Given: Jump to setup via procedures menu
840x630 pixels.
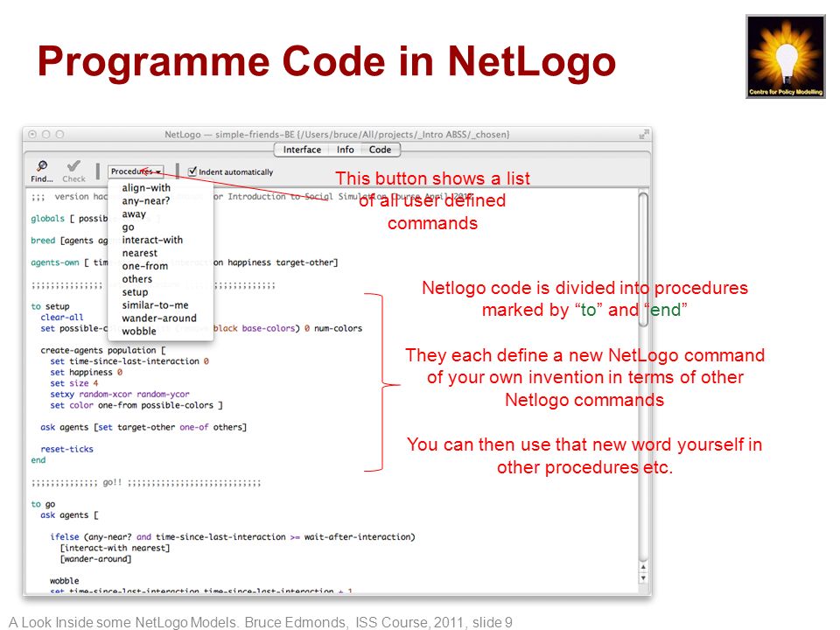Looking at the screenshot, I should pos(135,292).
